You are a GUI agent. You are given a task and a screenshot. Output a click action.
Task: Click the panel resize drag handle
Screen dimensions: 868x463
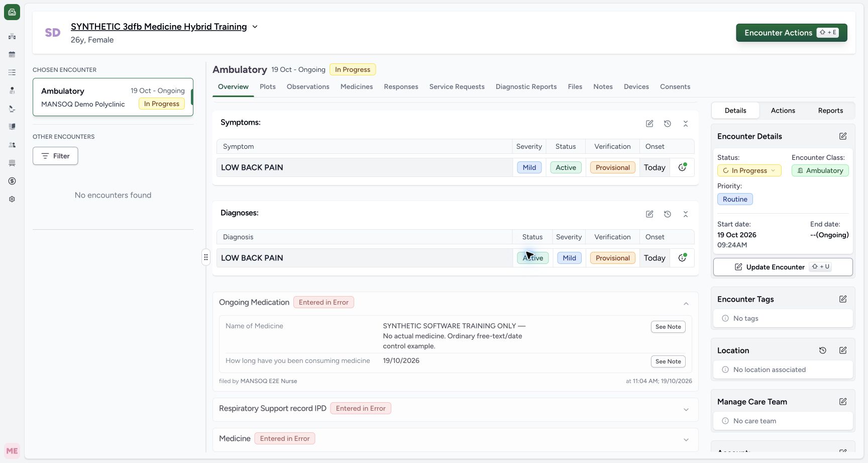tap(206, 257)
